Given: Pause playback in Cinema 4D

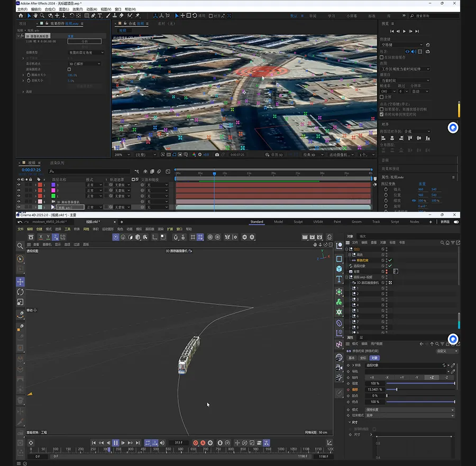Looking at the screenshot, I should 116,443.
